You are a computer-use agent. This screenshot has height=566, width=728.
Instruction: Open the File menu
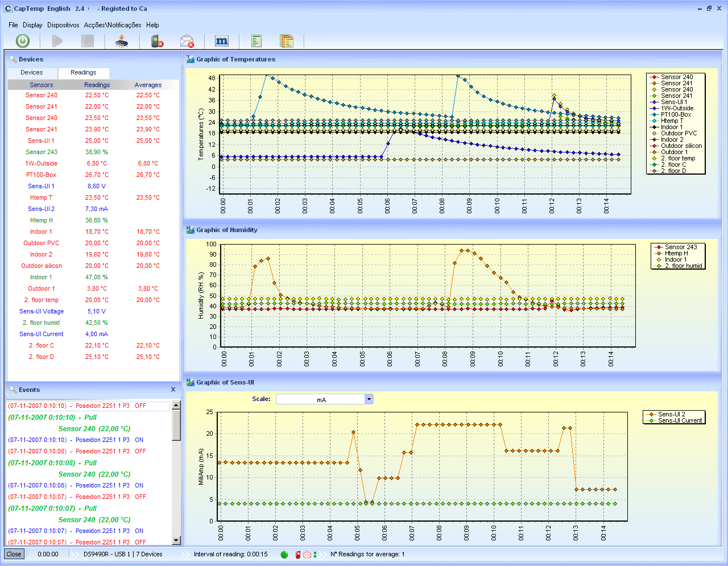point(13,25)
